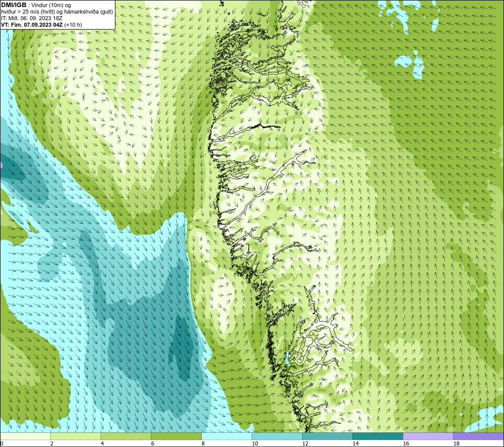Click the scale label '2'
504x447 pixels.
click(52, 443)
